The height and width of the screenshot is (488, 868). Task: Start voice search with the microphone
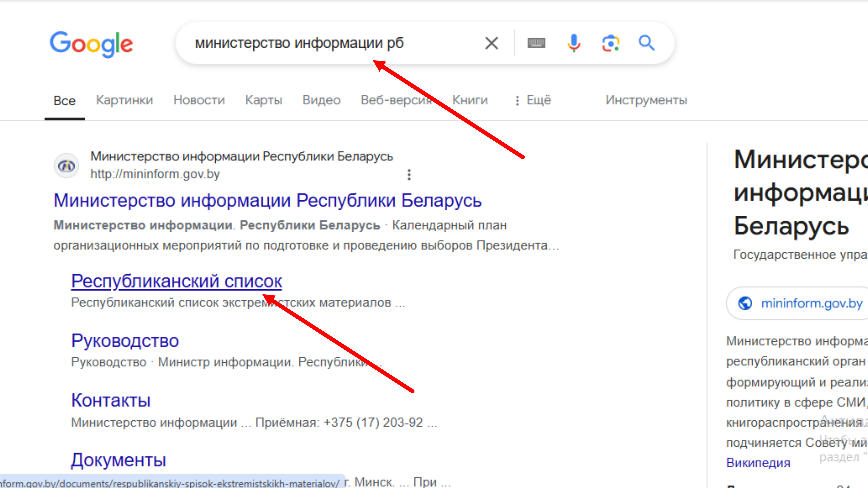[574, 43]
